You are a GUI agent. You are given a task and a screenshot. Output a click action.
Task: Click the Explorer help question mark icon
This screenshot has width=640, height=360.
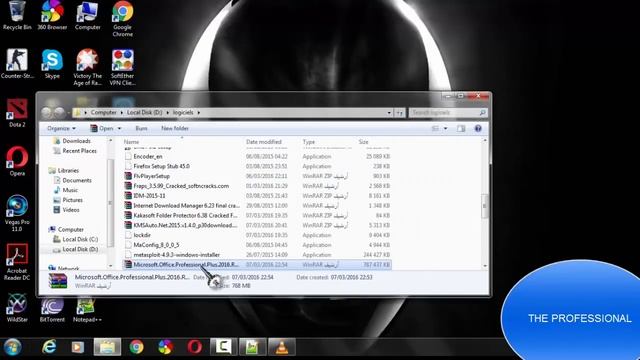(x=478, y=129)
